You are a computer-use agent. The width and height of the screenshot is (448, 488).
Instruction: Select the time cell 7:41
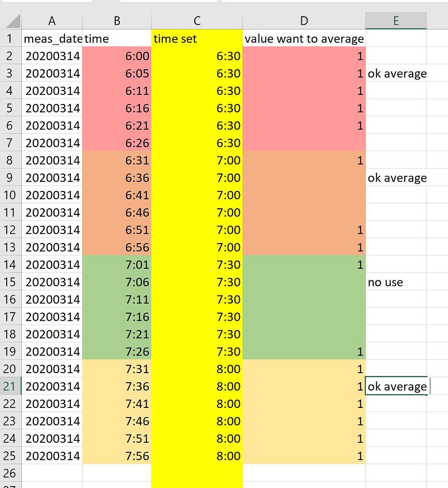[x=117, y=404]
